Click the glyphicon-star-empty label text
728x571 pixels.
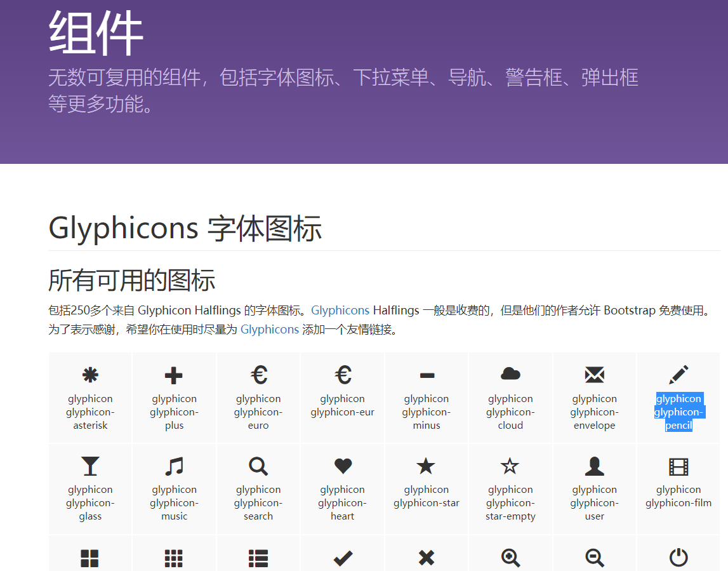[510, 502]
